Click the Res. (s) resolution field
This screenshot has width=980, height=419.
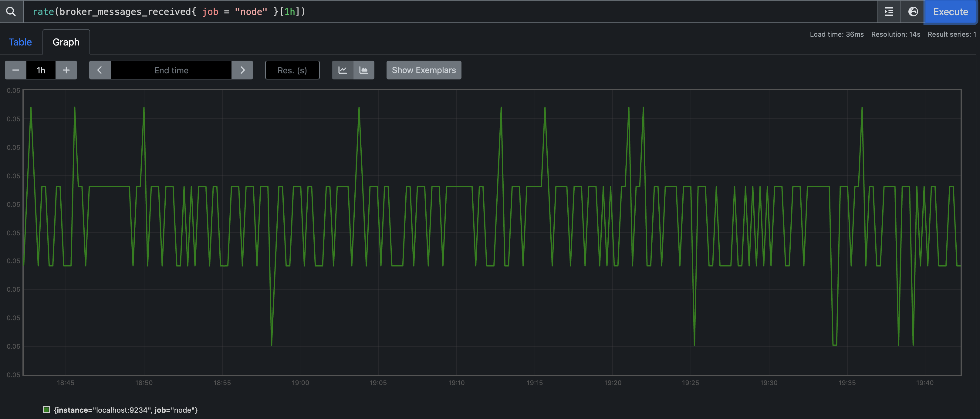pos(292,70)
